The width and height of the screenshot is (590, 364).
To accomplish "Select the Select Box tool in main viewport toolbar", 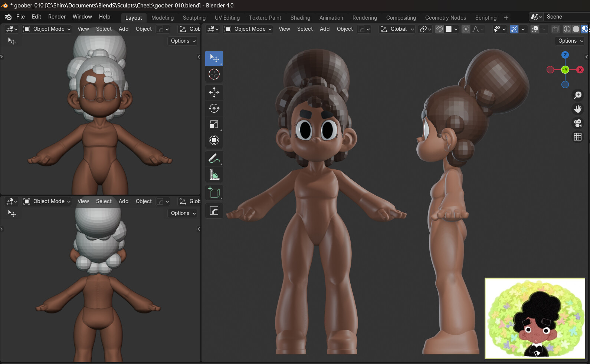I will 214,58.
